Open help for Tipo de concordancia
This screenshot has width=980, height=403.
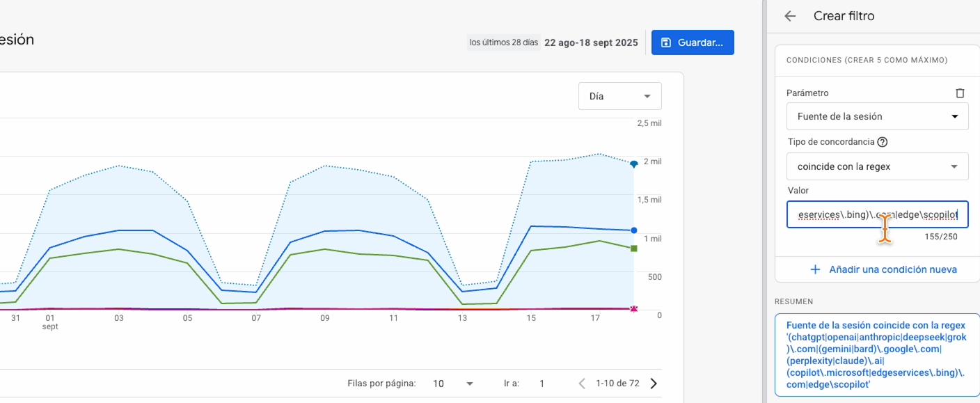pyautogui.click(x=883, y=142)
